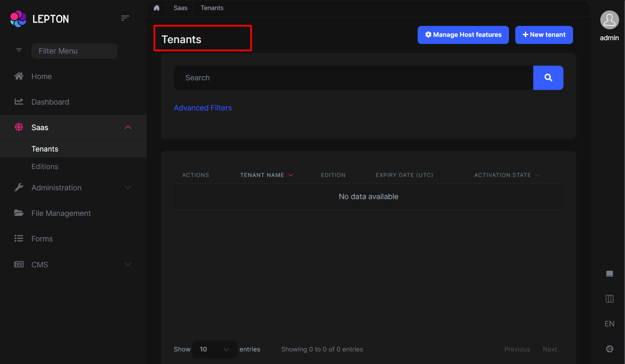Screen dimensions: 625x364
Task: Click the Edition column header
Action: tap(333, 175)
